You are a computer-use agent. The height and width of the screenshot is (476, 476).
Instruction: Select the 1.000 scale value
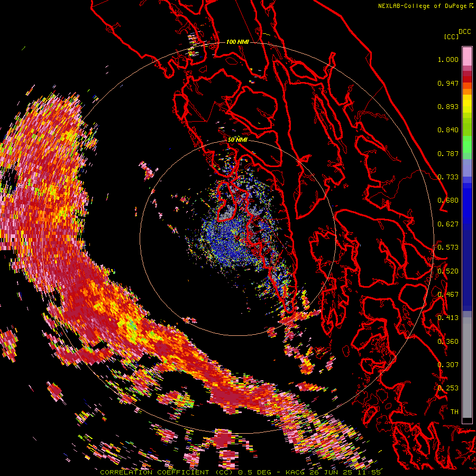point(448,59)
